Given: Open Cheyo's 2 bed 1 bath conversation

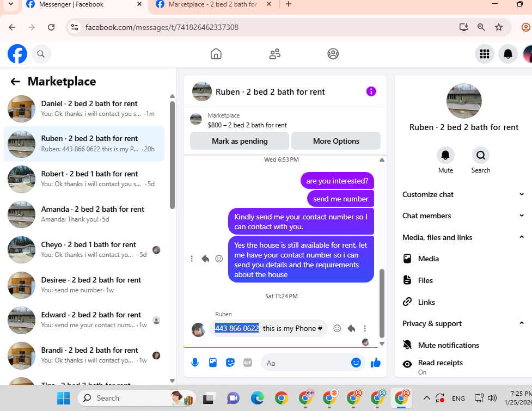Looking at the screenshot, I should [x=84, y=249].
